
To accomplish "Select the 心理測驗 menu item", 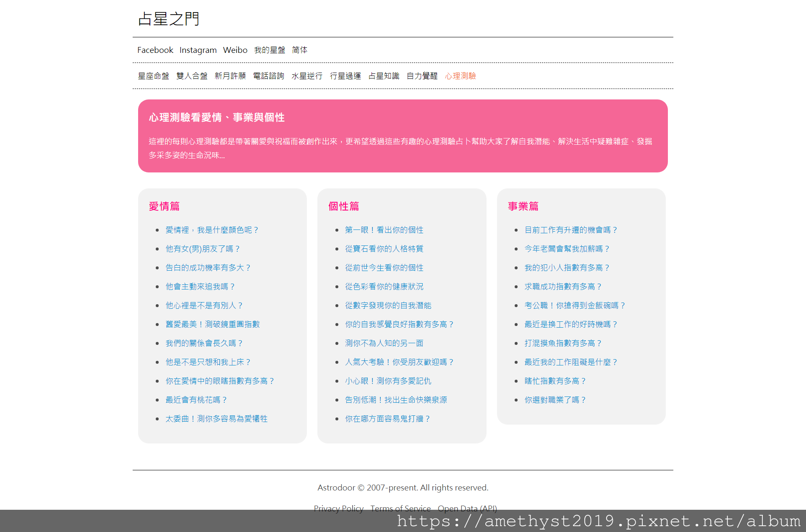I will [x=461, y=76].
